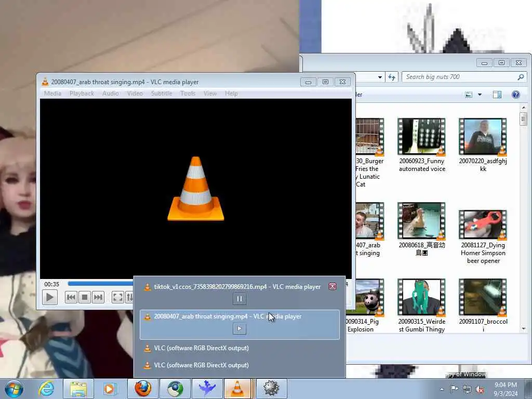Open the Media menu in VLC
The height and width of the screenshot is (399, 532).
[52, 94]
